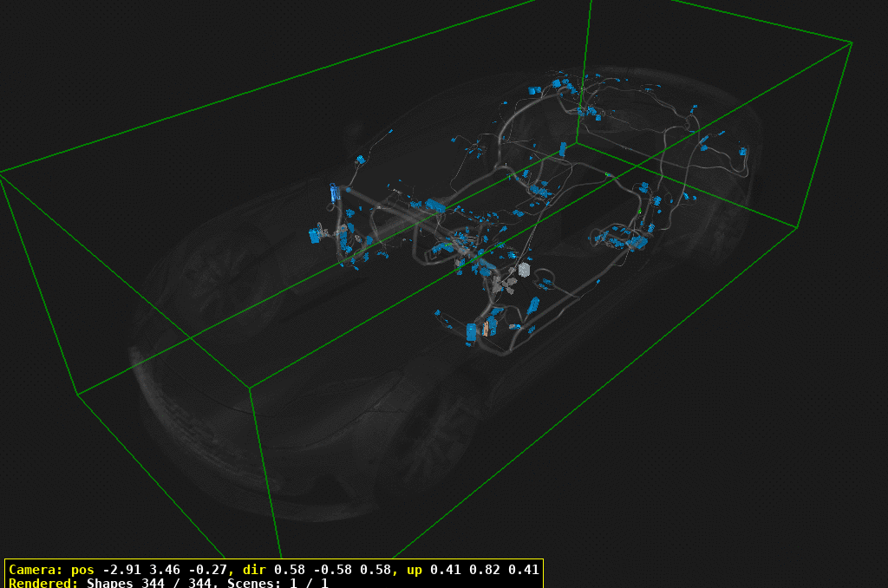The image size is (888, 588).
Task: Click the yellow Rendered label
Action: tap(43, 583)
